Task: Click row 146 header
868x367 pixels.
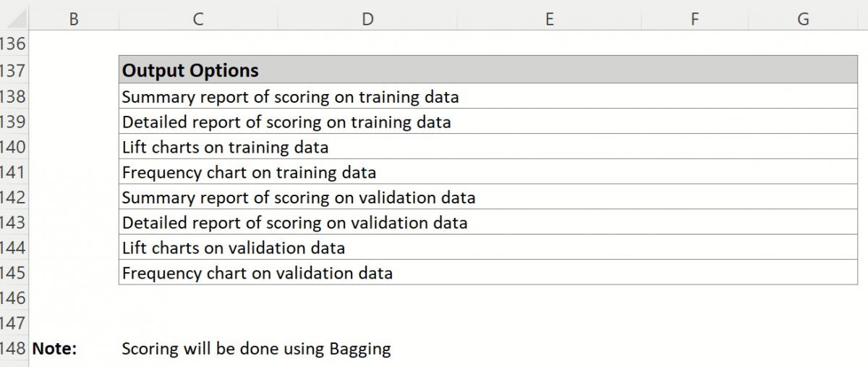Action: coord(13,298)
